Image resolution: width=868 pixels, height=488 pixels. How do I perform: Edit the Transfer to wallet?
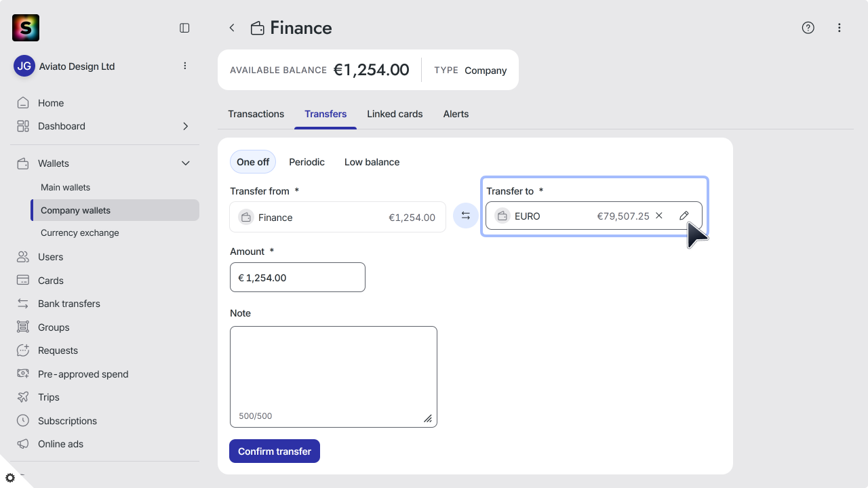point(684,216)
